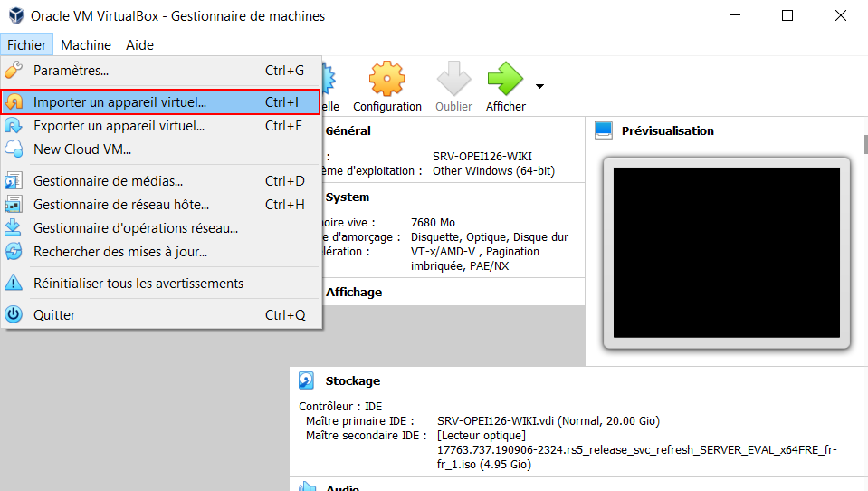
Task: Open the Machine menu
Action: [86, 45]
